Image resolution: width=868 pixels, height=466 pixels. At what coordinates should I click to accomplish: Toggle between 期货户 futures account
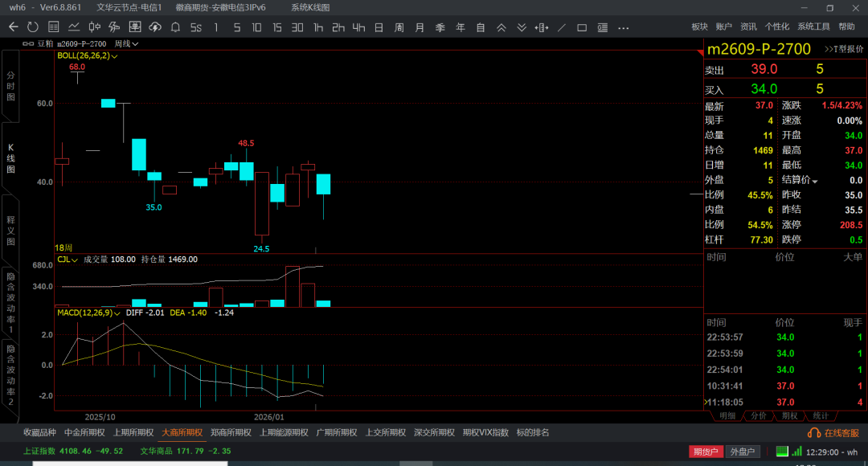[x=706, y=452]
